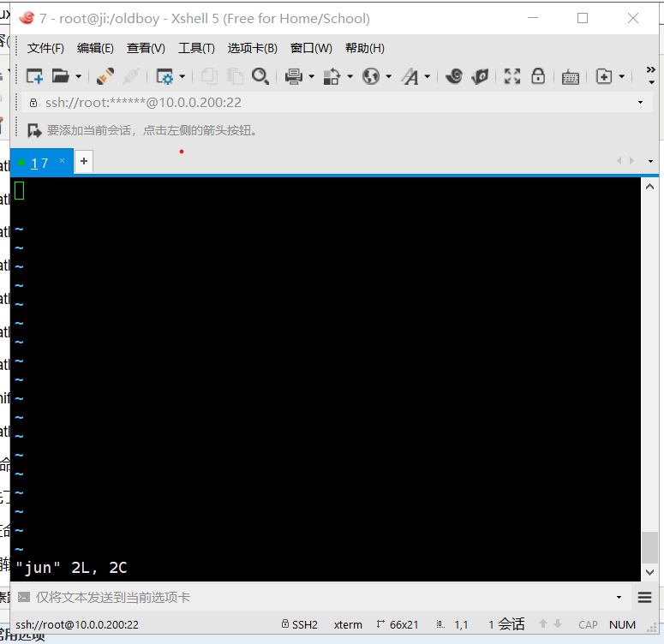Click the compose bar terminal icon
Screen dimensions: 664x644
click(x=24, y=598)
